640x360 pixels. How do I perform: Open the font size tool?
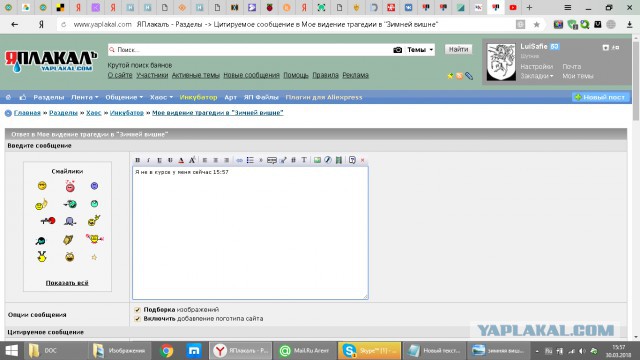[x=192, y=160]
